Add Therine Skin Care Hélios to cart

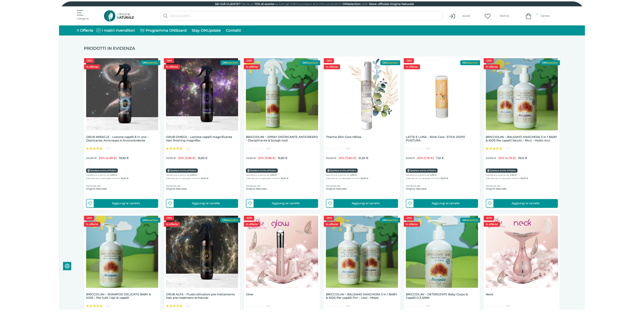366,203
